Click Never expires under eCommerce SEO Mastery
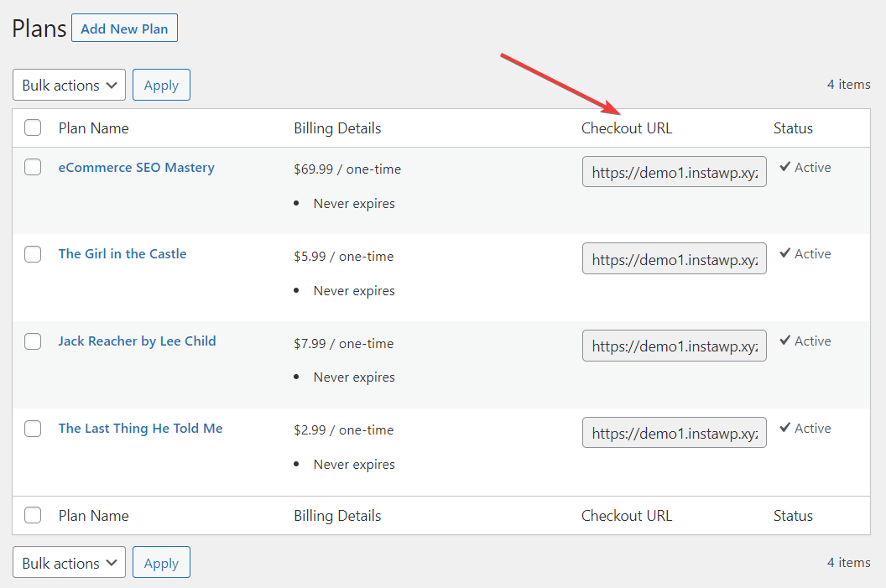The width and height of the screenshot is (886, 588). tap(354, 203)
